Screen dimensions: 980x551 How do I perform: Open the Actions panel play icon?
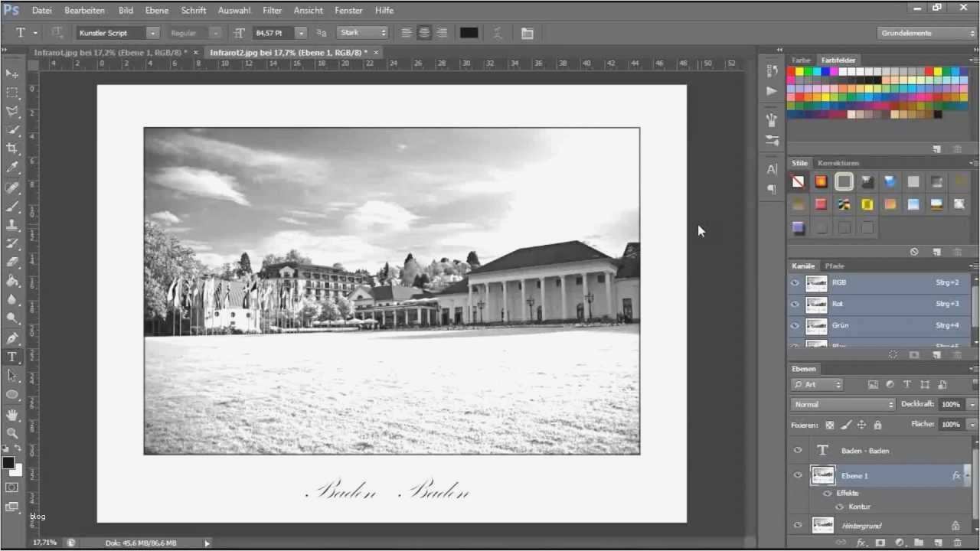[x=772, y=91]
